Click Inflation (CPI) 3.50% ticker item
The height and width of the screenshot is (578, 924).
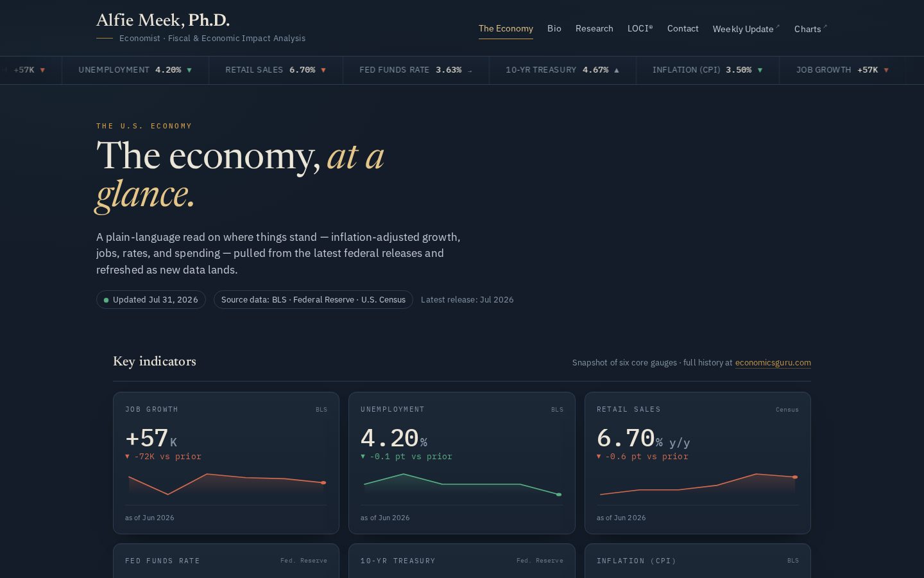pos(708,70)
